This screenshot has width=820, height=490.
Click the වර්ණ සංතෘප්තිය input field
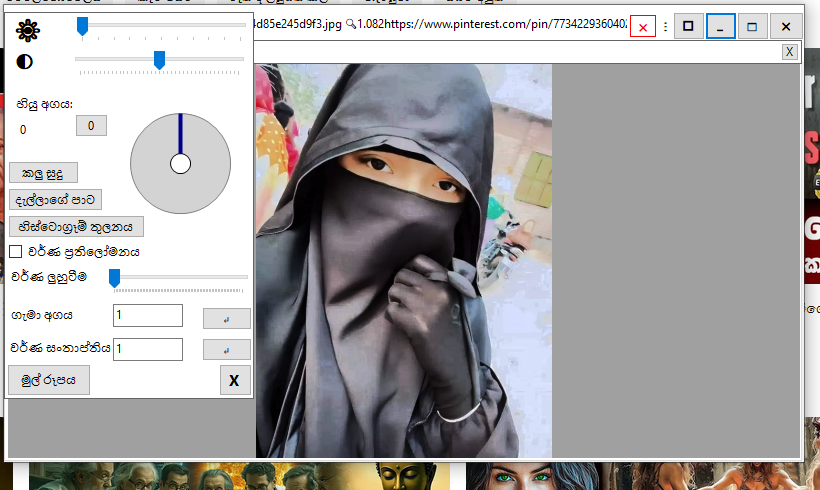point(148,349)
